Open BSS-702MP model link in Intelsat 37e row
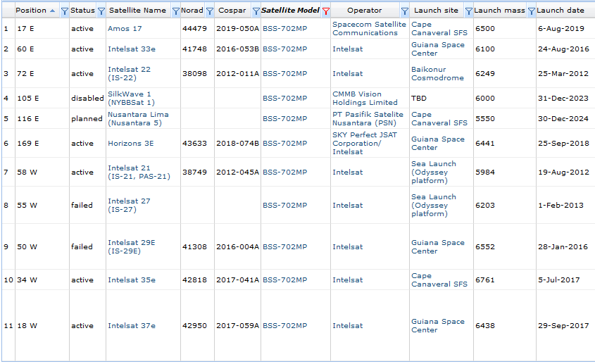 click(x=285, y=326)
